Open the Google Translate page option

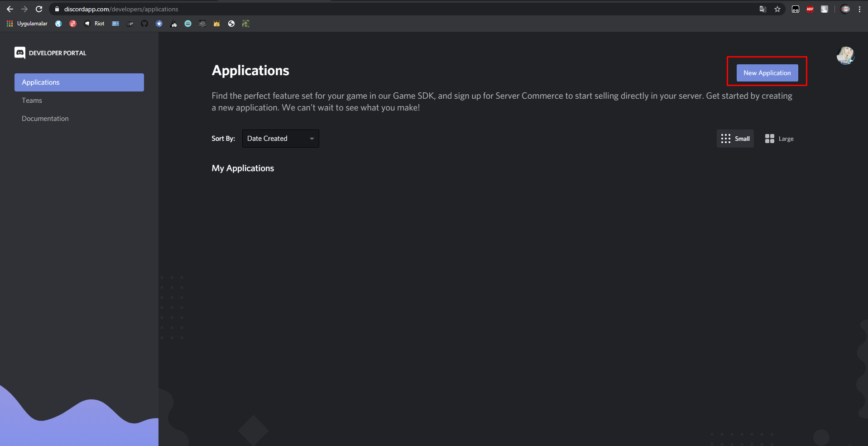(763, 9)
